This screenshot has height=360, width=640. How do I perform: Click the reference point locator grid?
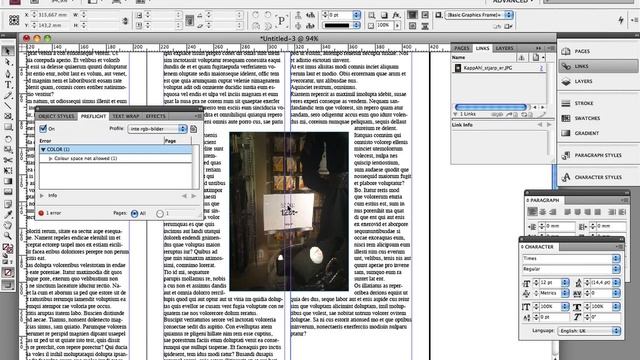click(14, 20)
